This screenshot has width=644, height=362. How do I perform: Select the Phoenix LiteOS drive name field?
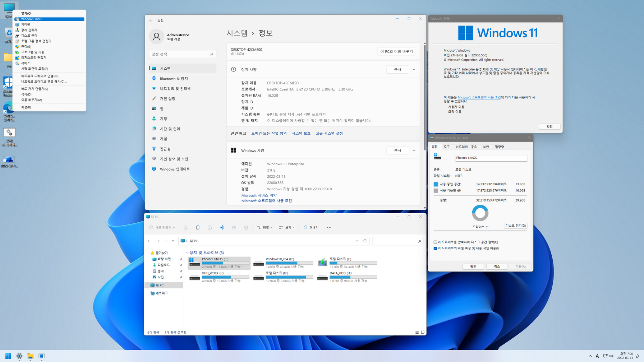click(x=491, y=158)
